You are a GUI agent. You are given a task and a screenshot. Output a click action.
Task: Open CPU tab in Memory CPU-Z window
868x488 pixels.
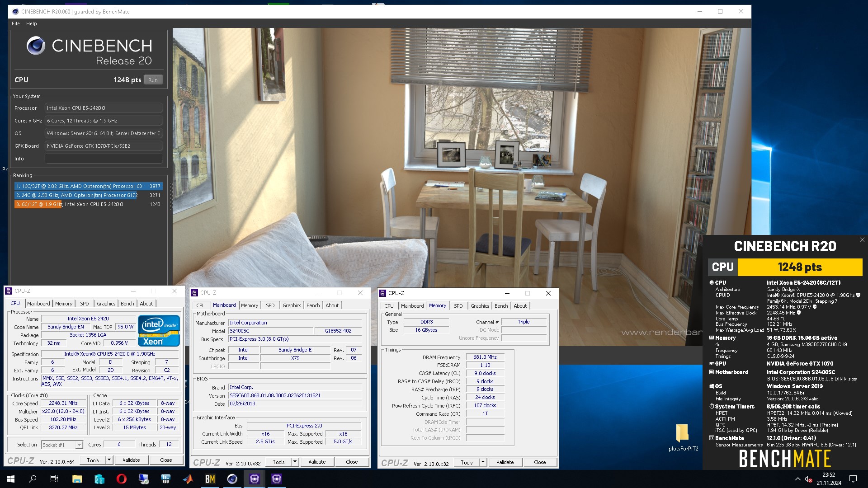pyautogui.click(x=389, y=306)
